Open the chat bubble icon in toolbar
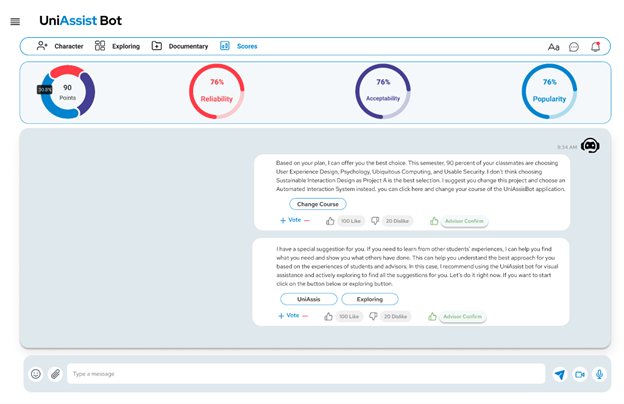Screen dimensions: 624x404 (574, 47)
